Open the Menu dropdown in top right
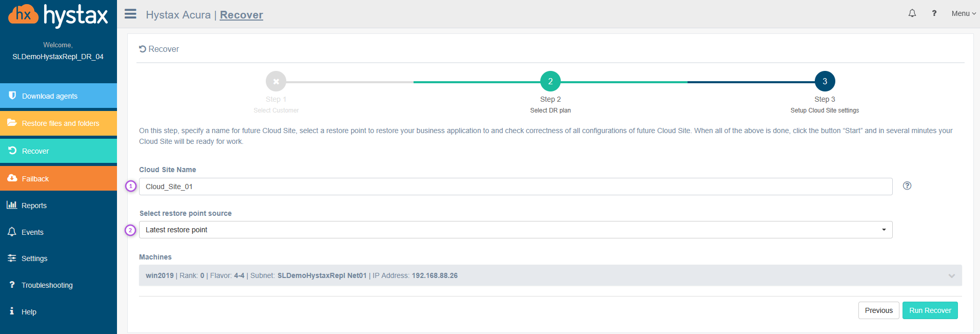Image resolution: width=980 pixels, height=334 pixels. (963, 13)
